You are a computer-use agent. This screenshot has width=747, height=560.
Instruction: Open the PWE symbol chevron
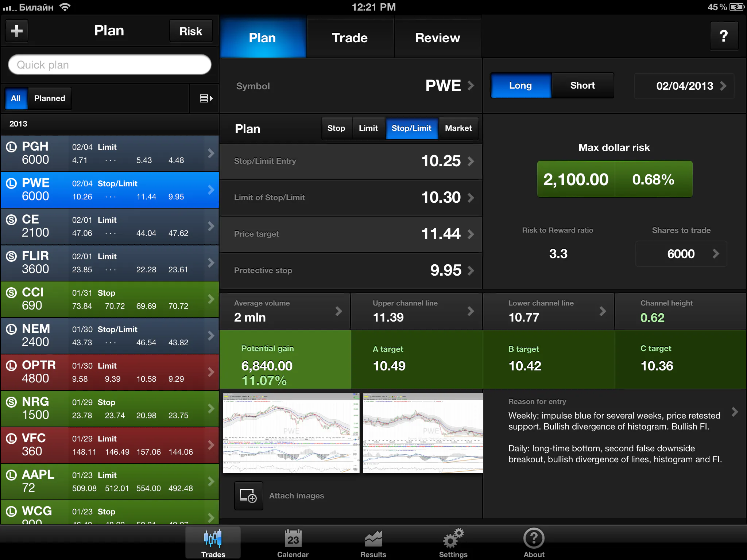pyautogui.click(x=471, y=86)
